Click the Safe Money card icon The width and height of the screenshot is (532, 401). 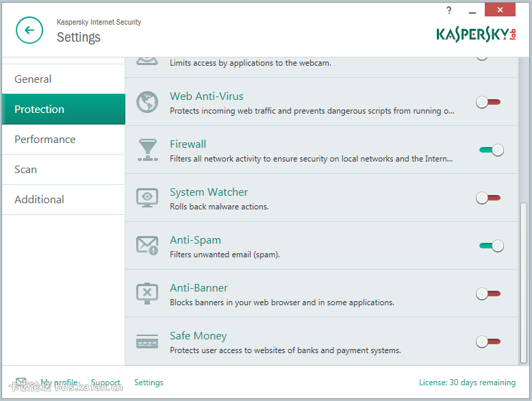[147, 341]
